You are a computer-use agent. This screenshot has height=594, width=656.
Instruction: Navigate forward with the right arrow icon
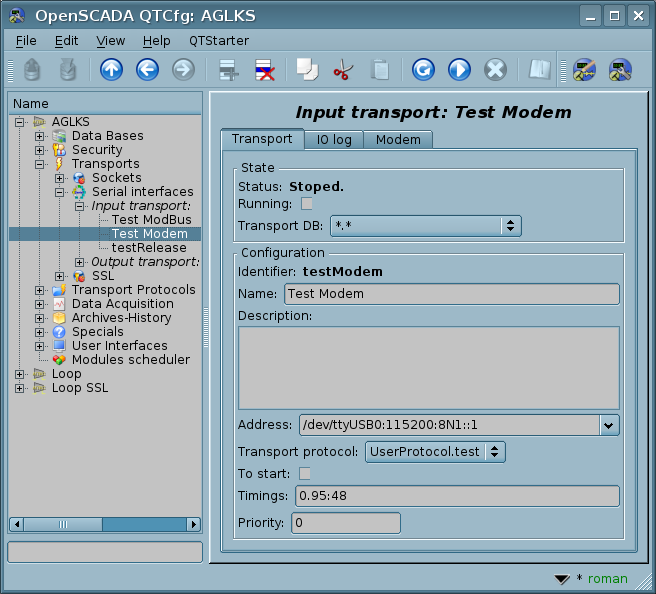point(183,69)
